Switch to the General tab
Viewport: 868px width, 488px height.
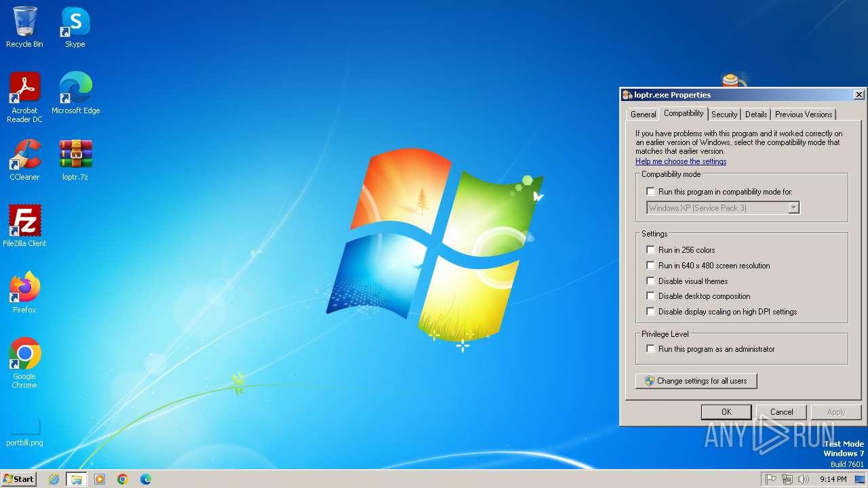pos(643,115)
